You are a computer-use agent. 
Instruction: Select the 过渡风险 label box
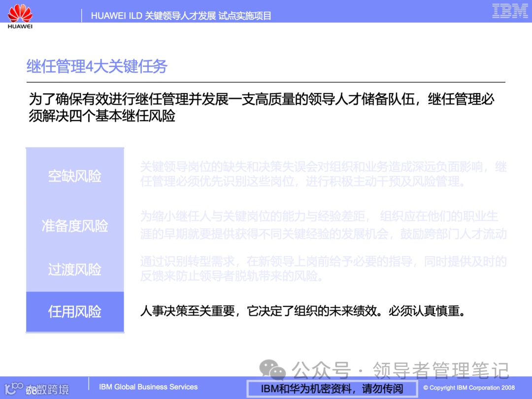coord(74,270)
